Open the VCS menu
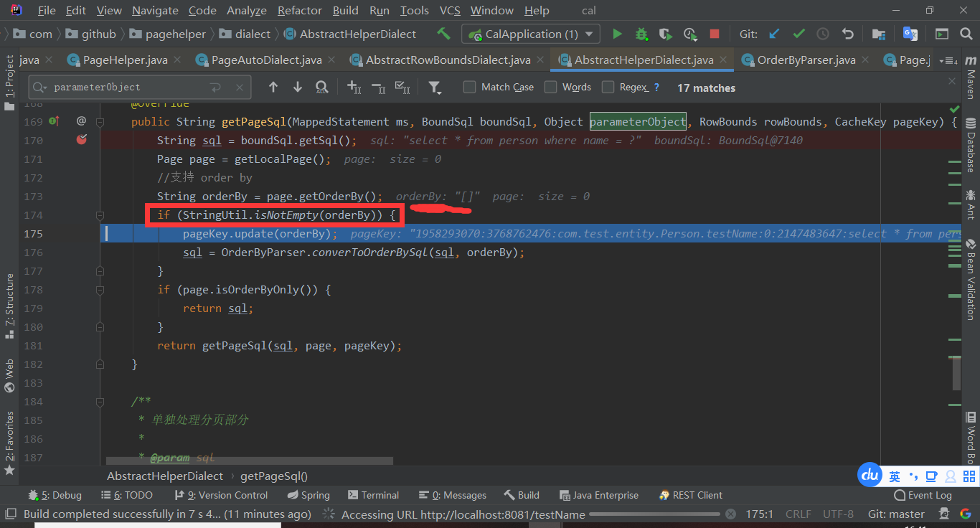This screenshot has height=528, width=980. tap(450, 10)
